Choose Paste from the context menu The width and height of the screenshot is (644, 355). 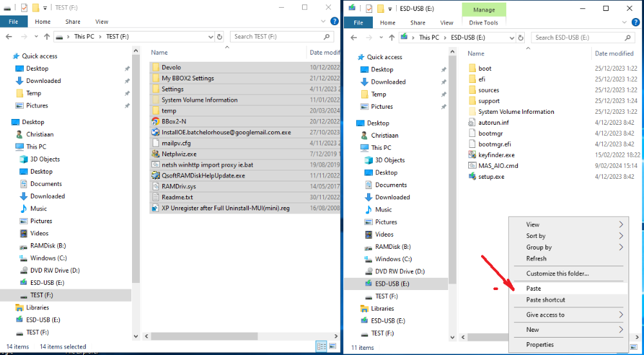tap(533, 289)
